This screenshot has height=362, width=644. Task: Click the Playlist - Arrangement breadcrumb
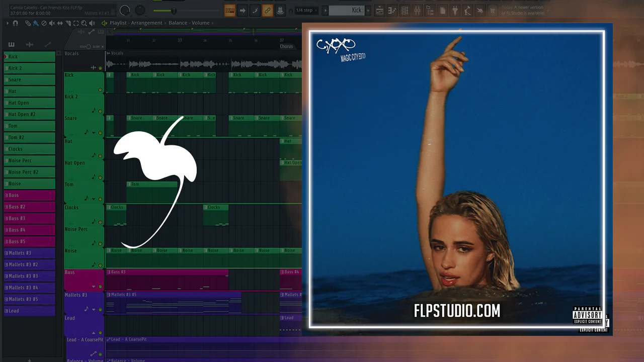136,23
